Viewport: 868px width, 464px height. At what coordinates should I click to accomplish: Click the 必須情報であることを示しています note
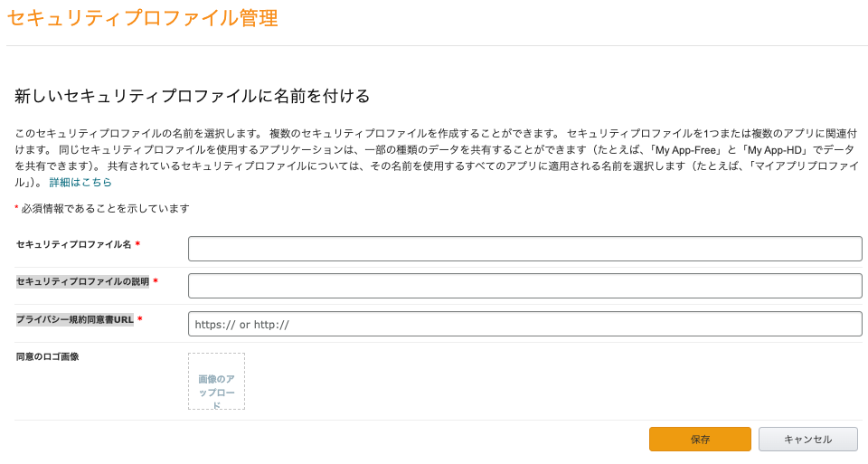pyautogui.click(x=105, y=208)
